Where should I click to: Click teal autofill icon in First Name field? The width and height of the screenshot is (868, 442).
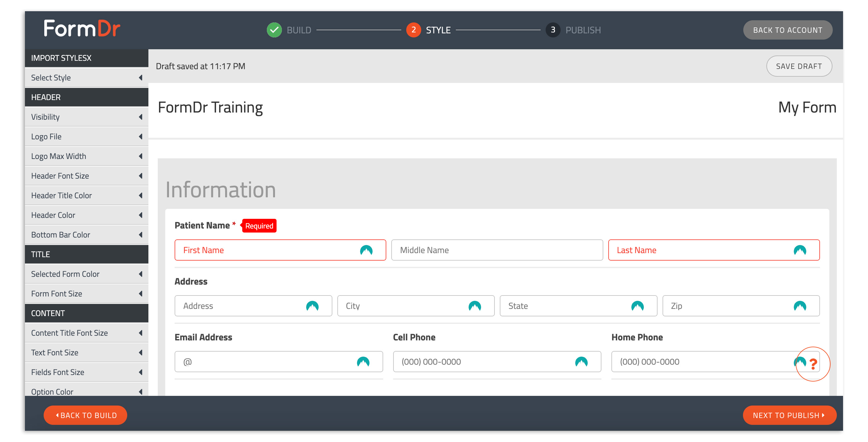pyautogui.click(x=366, y=250)
